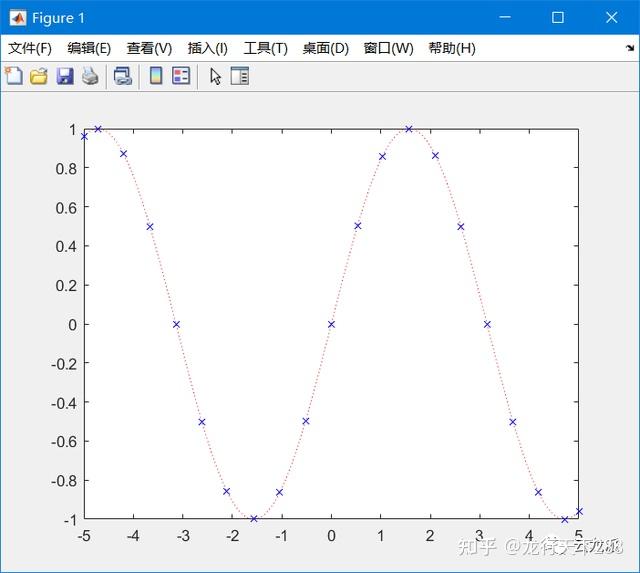This screenshot has width=640, height=573.
Task: Insert legend using toolbar icon
Action: pos(181,76)
